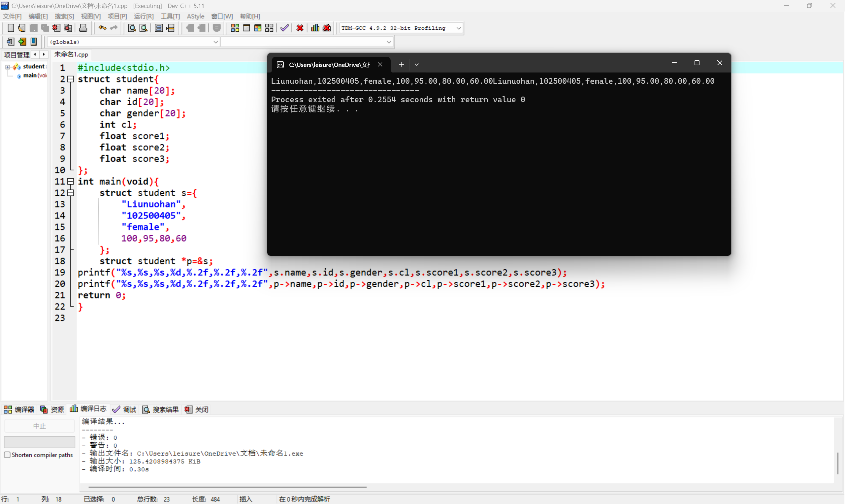The image size is (845, 504).
Task: Enable the Shorten compiler paths checkbox
Action: pos(7,455)
